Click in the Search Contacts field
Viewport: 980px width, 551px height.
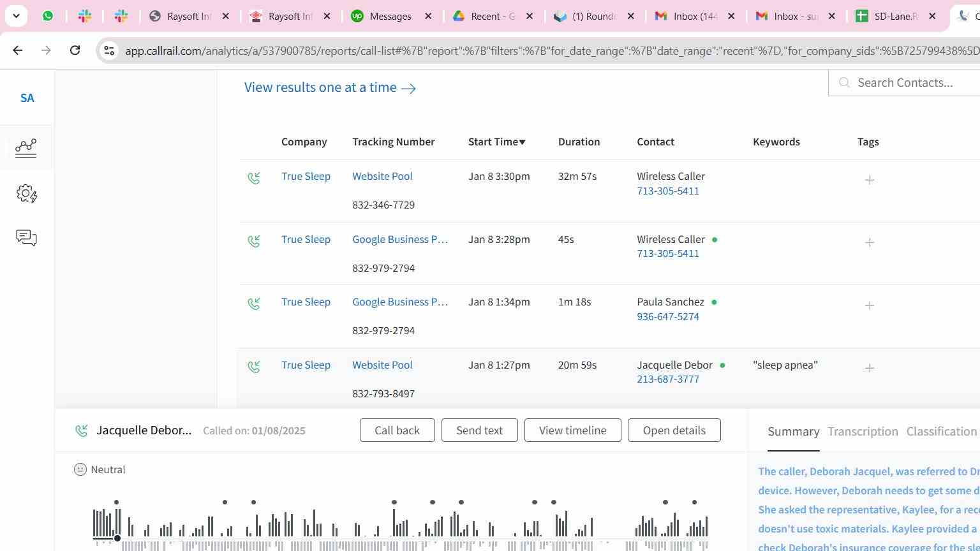click(906, 82)
